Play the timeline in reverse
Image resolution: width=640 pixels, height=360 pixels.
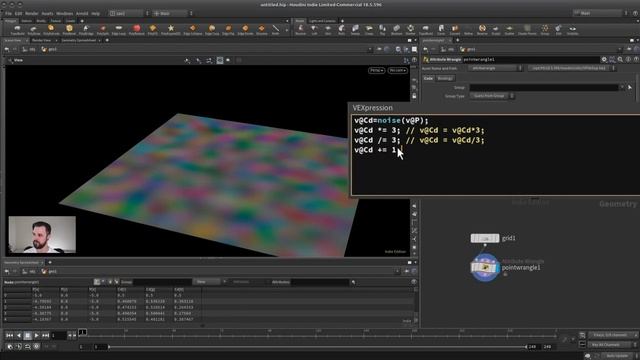[18, 336]
